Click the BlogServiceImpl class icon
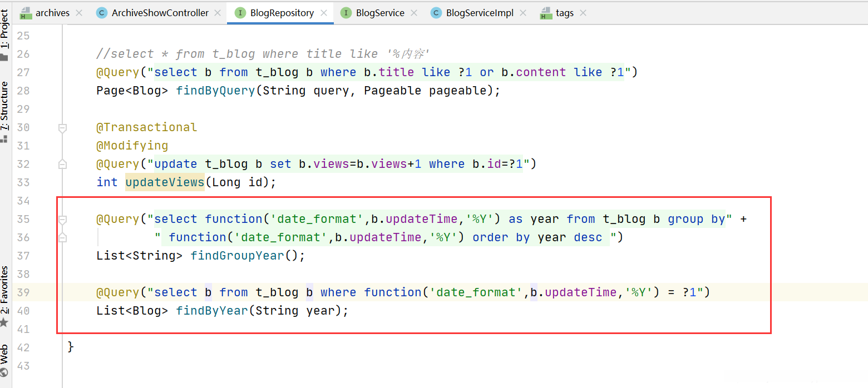Image resolution: width=868 pixels, height=388 pixels. pos(436,13)
